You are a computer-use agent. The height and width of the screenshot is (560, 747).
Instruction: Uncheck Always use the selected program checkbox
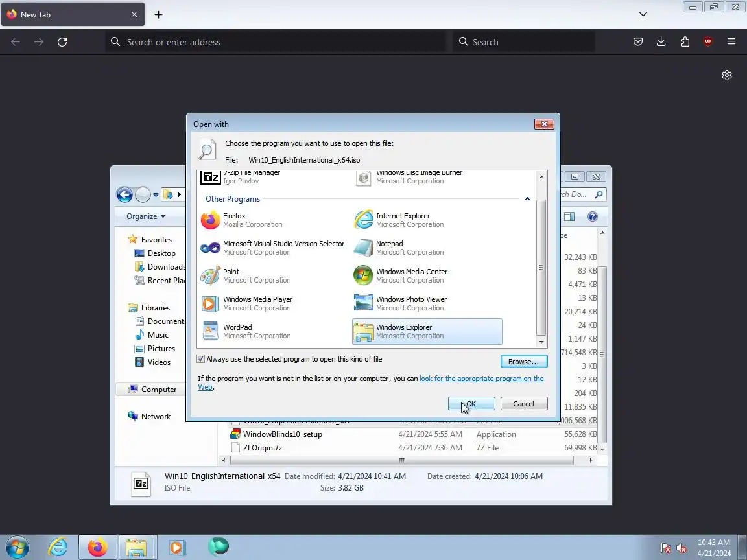tap(200, 359)
